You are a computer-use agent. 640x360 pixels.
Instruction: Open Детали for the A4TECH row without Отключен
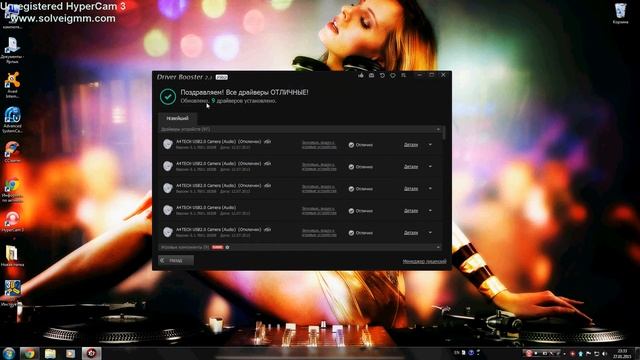[x=411, y=211]
